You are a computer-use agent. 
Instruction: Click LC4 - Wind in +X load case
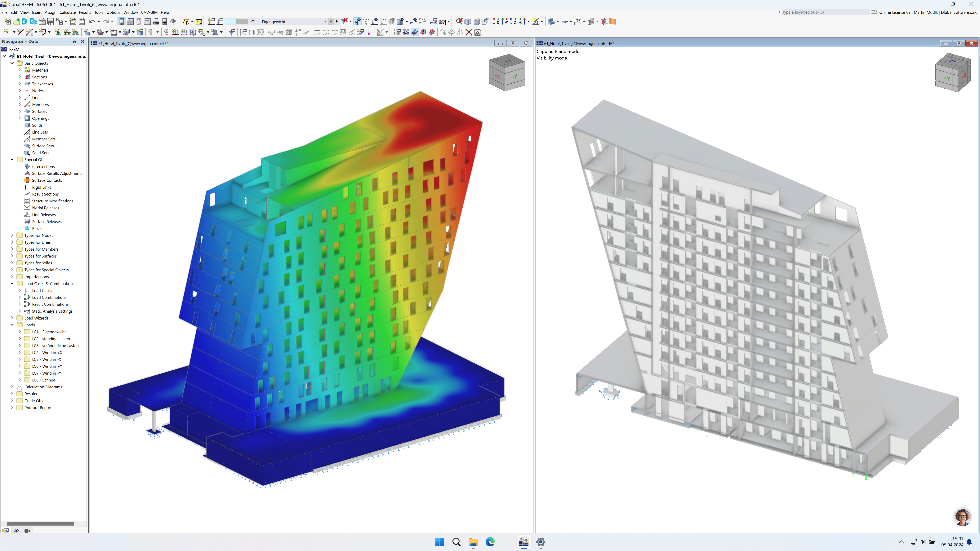point(47,352)
